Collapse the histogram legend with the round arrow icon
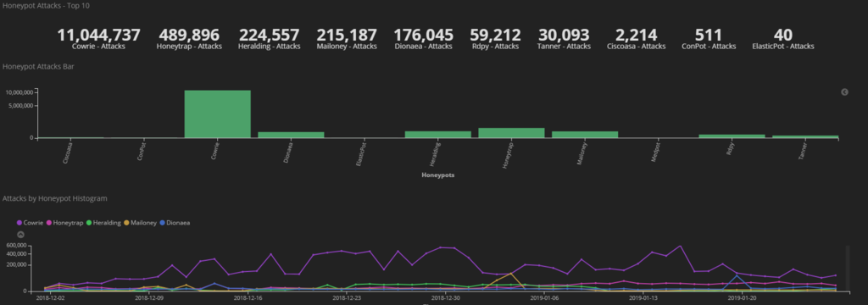This screenshot has width=868, height=305. pos(20,235)
